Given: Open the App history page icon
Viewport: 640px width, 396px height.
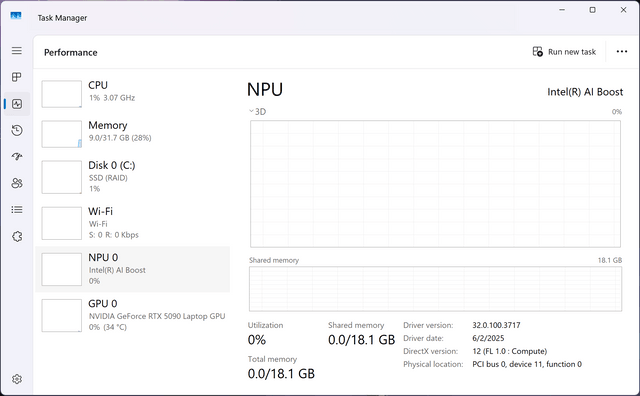Looking at the screenshot, I should pyautogui.click(x=17, y=131).
